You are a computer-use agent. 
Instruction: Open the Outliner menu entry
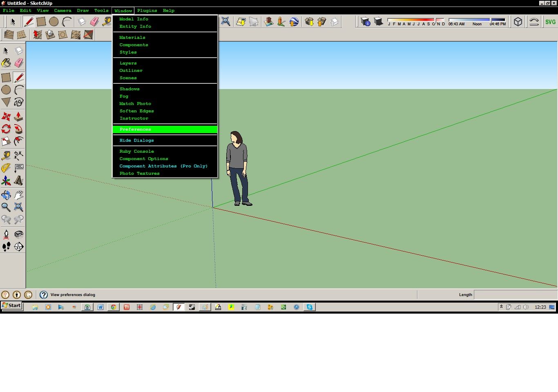point(165,71)
